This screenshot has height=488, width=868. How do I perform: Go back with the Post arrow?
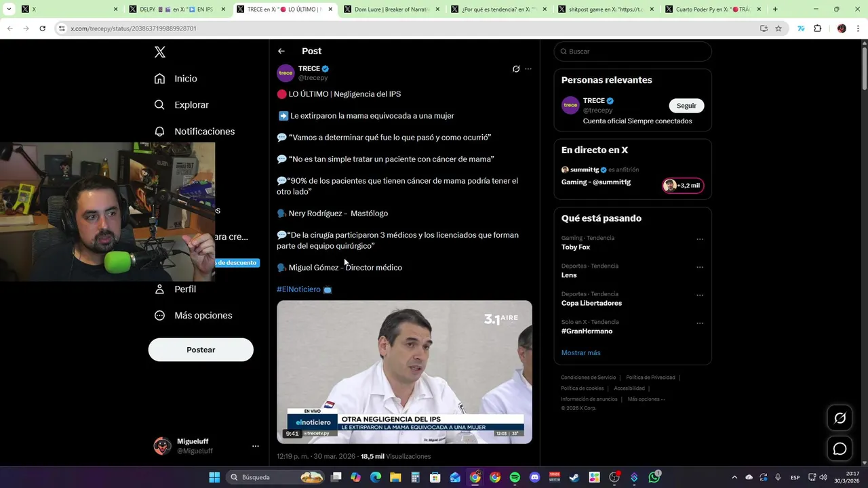(281, 51)
